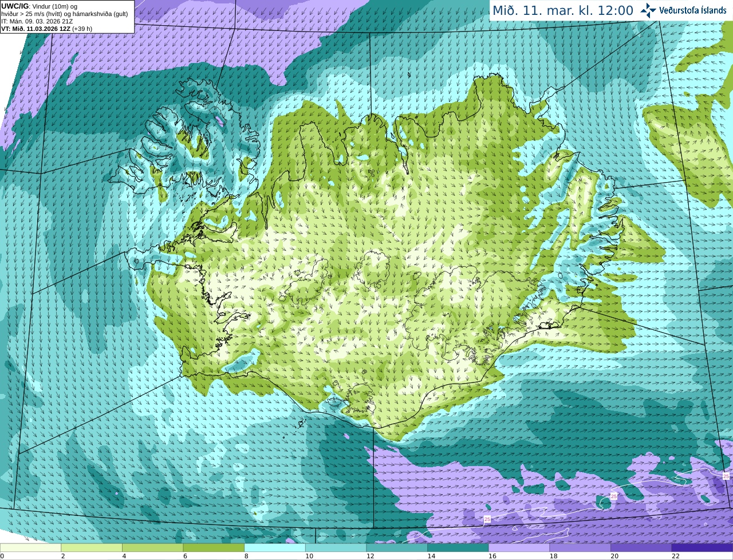This screenshot has height=560, width=733.
Task: Click the legend scale number 20
Action: coord(614,556)
